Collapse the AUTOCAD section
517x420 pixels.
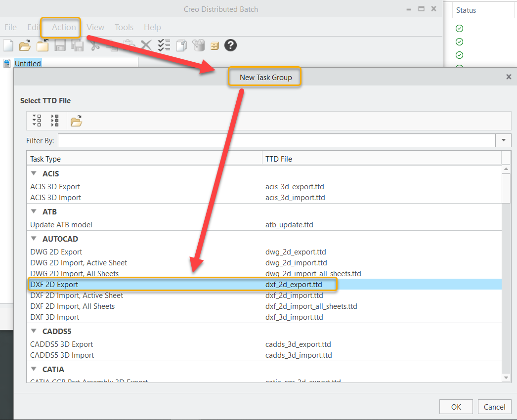coord(33,239)
